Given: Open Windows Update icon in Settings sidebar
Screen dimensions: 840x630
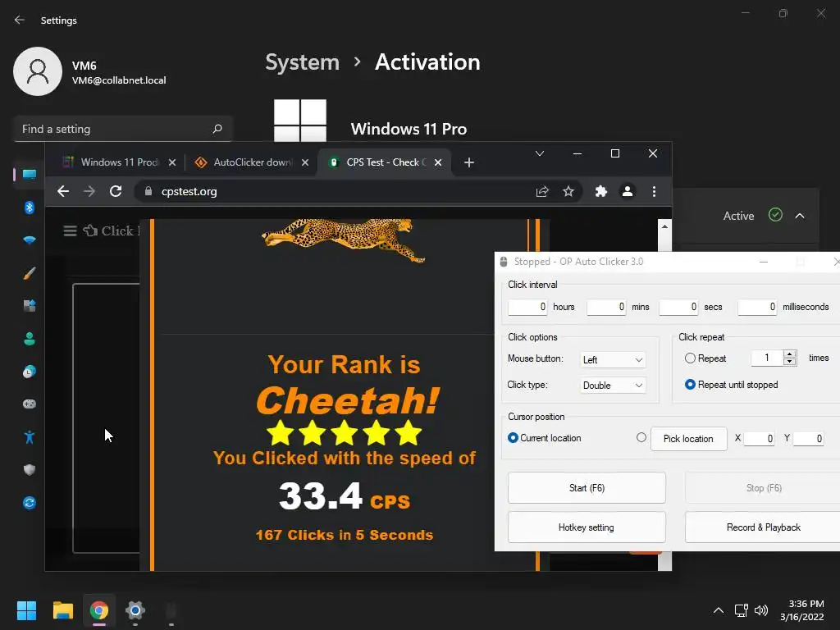Looking at the screenshot, I should click(x=29, y=503).
